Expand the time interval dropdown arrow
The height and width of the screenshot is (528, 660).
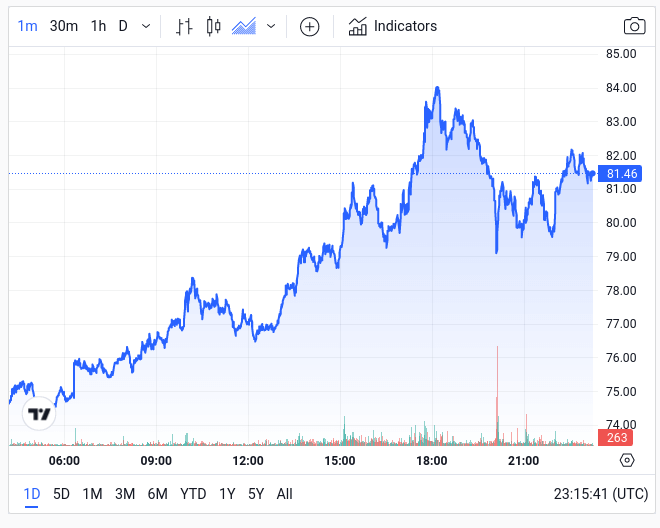point(147,27)
